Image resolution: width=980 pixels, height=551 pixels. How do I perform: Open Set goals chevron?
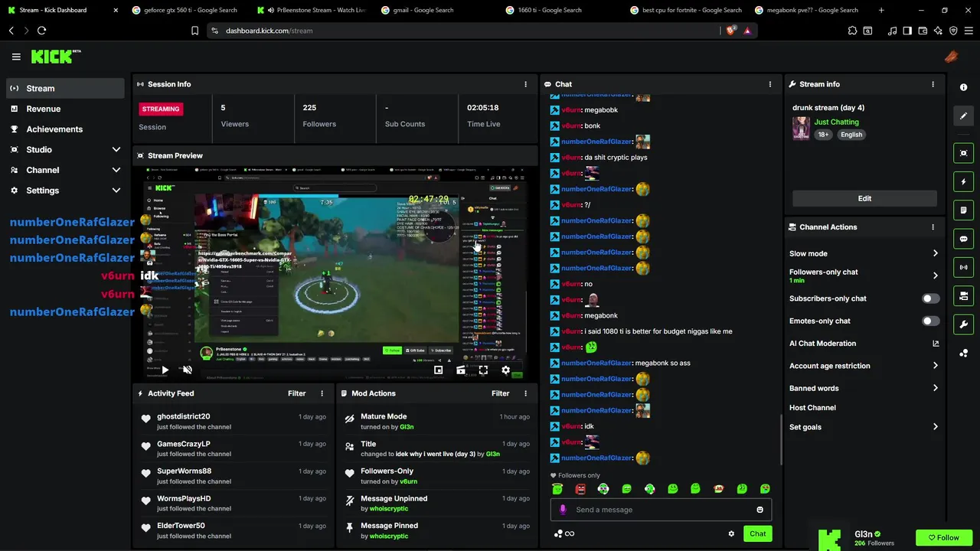935,427
